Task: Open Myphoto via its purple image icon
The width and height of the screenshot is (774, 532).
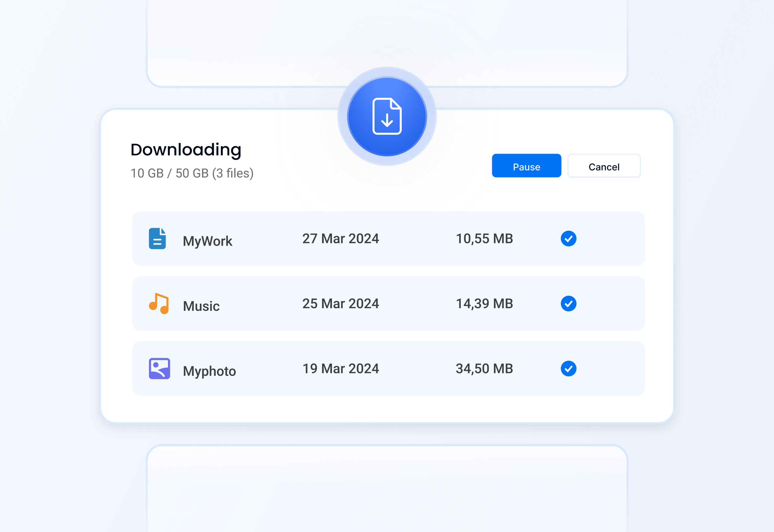Action: tap(159, 369)
